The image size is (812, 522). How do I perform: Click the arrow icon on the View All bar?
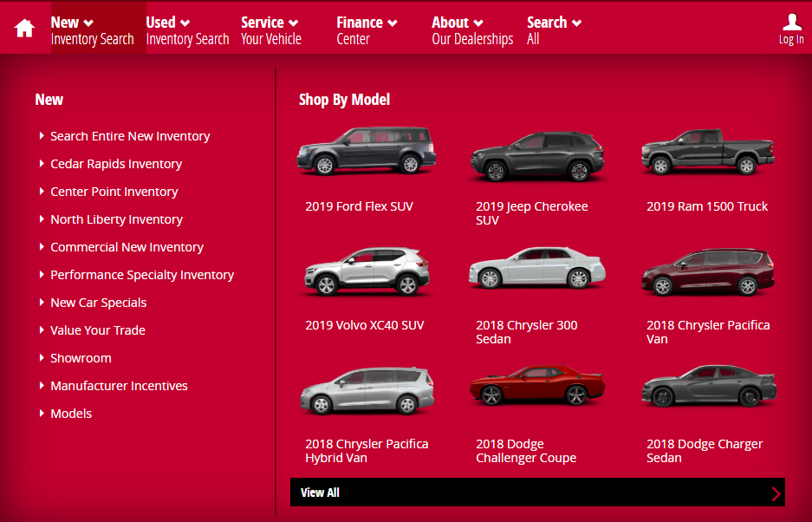pyautogui.click(x=776, y=493)
